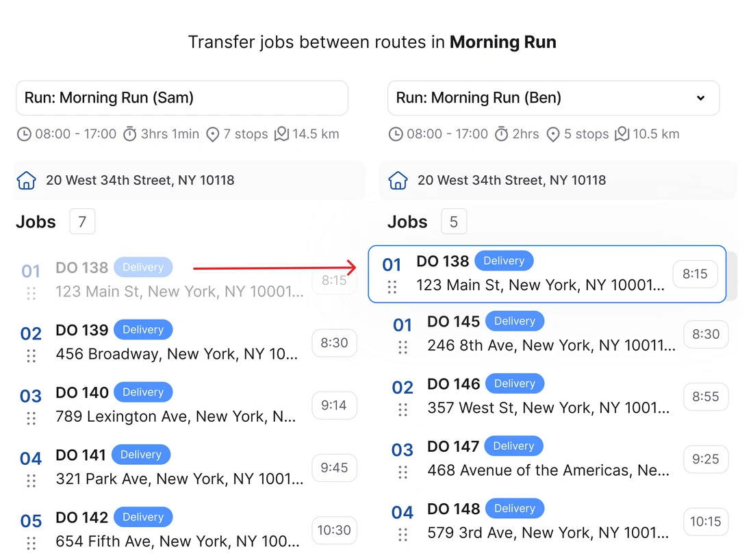Click Delivery badge on DO 146

tap(515, 383)
